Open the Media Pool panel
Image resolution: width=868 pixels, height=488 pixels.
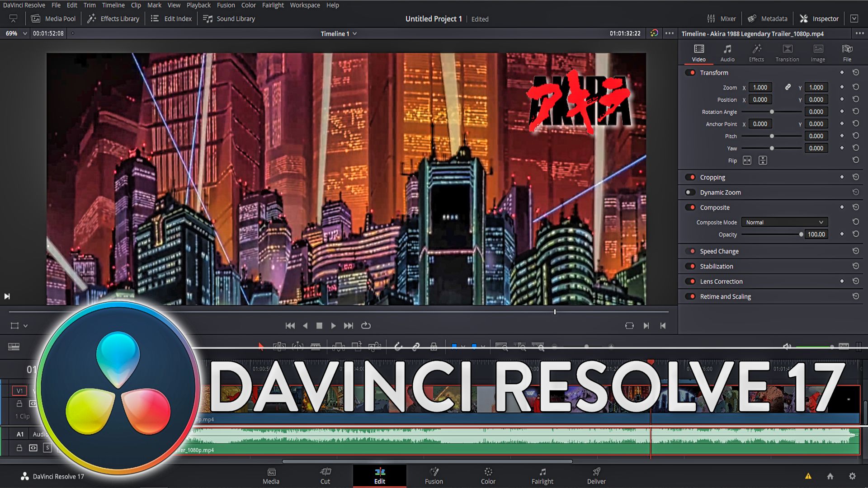point(54,19)
